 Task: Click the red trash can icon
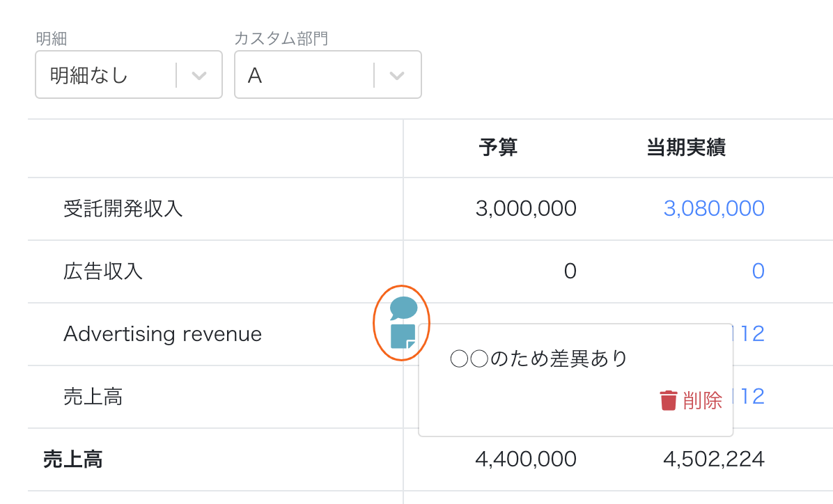(669, 400)
